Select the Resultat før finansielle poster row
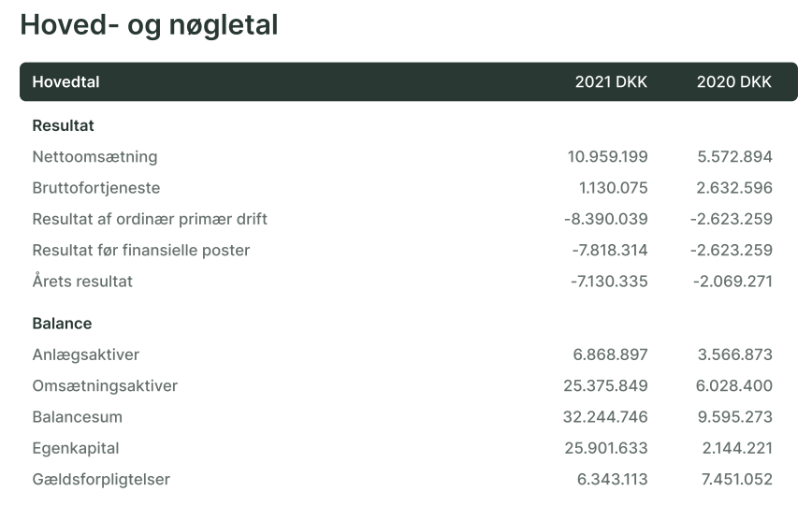Viewport: 812px width, 506px height. point(402,250)
